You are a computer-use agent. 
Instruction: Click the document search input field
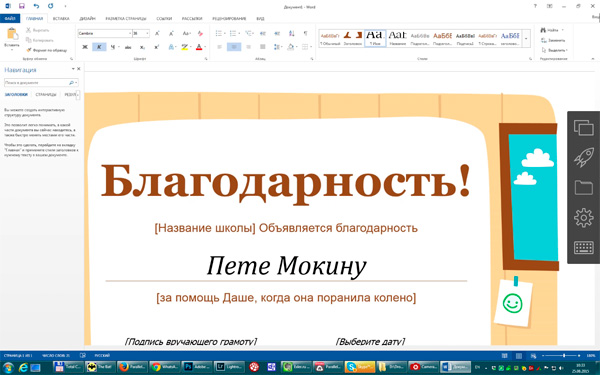tap(37, 83)
